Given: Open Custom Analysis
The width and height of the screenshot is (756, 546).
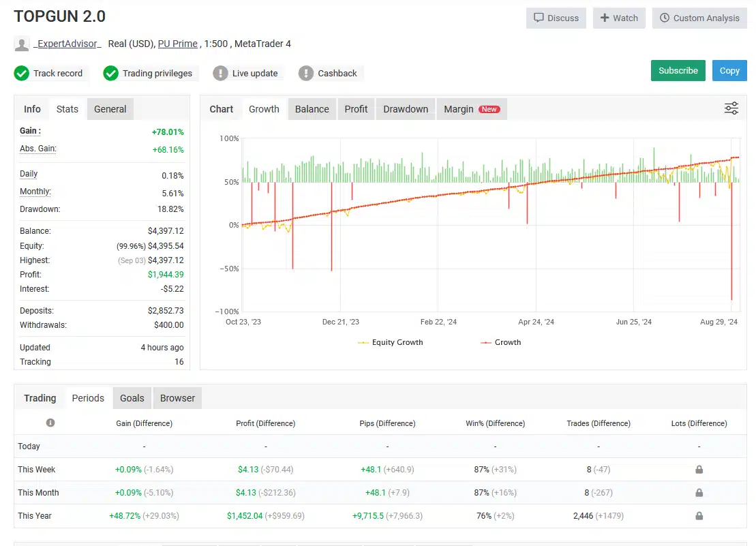Looking at the screenshot, I should (x=699, y=18).
